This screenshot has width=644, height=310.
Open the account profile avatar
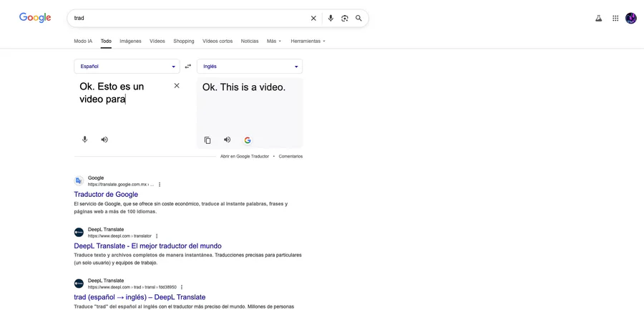(x=631, y=18)
